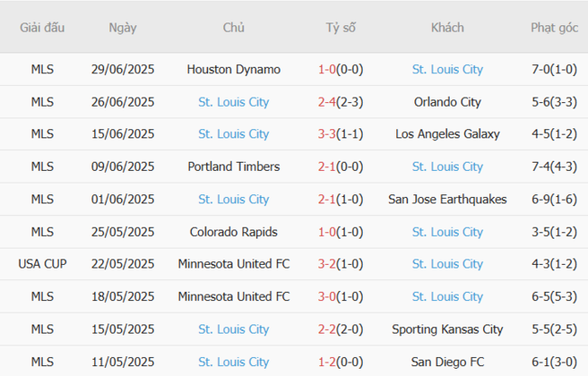Open the San Jose Earthquakes link
588x376 pixels.
(x=447, y=199)
